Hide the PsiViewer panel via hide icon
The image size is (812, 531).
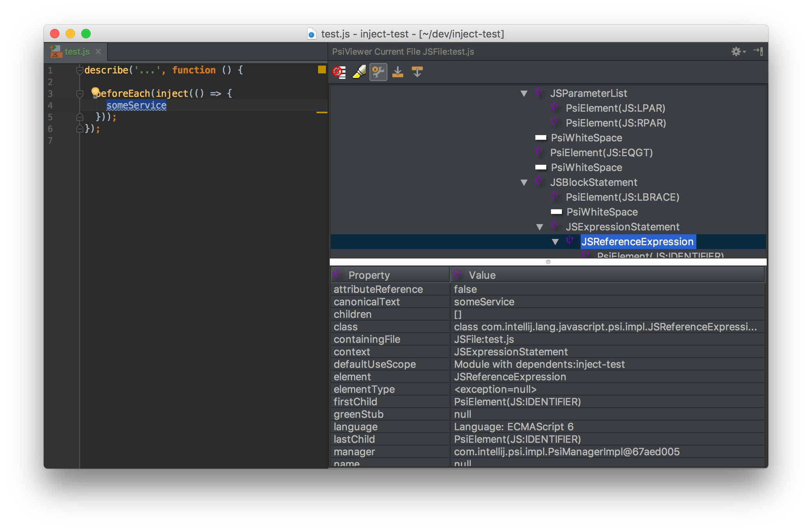[x=758, y=51]
